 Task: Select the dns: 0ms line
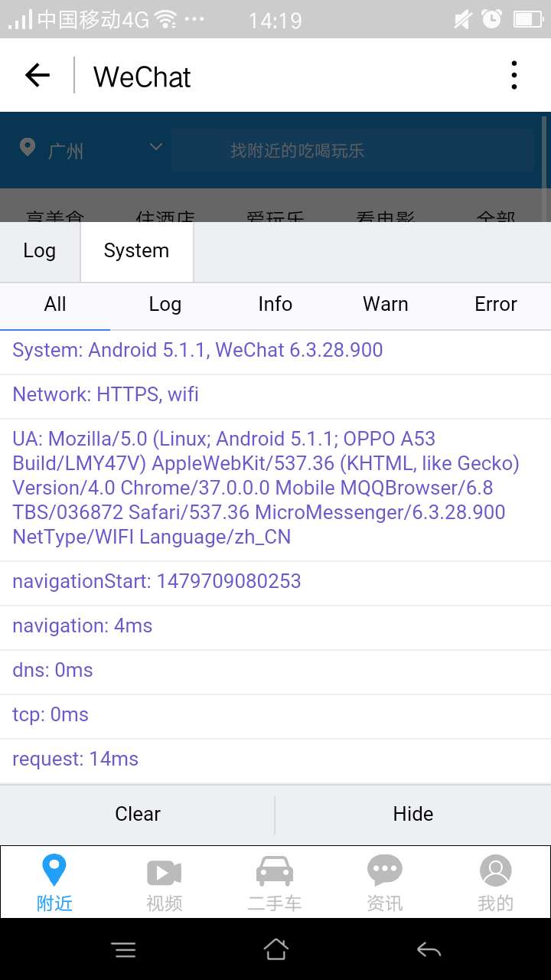275,671
